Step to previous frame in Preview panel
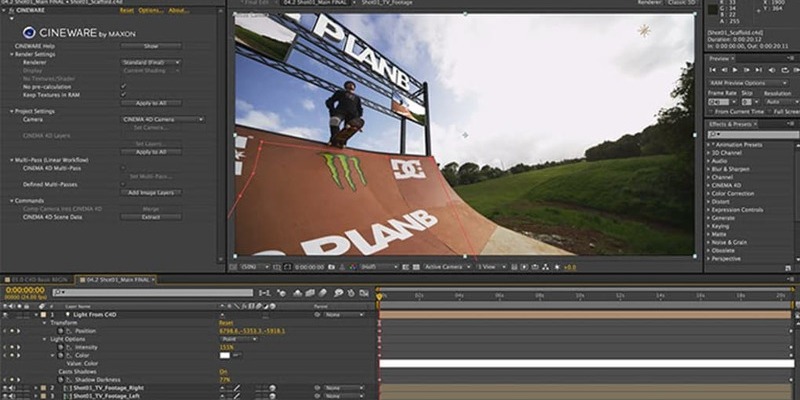This screenshot has width=800, height=400. 724,70
